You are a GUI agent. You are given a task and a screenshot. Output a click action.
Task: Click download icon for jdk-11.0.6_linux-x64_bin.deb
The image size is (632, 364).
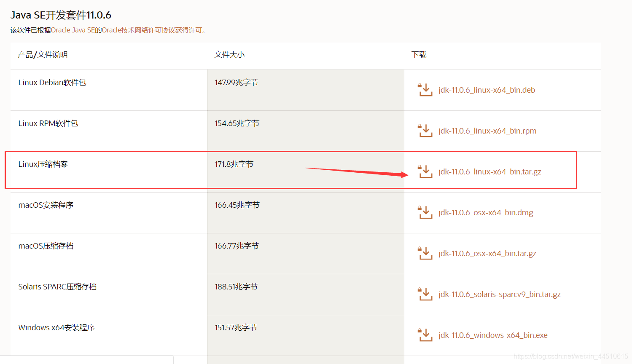(x=425, y=90)
